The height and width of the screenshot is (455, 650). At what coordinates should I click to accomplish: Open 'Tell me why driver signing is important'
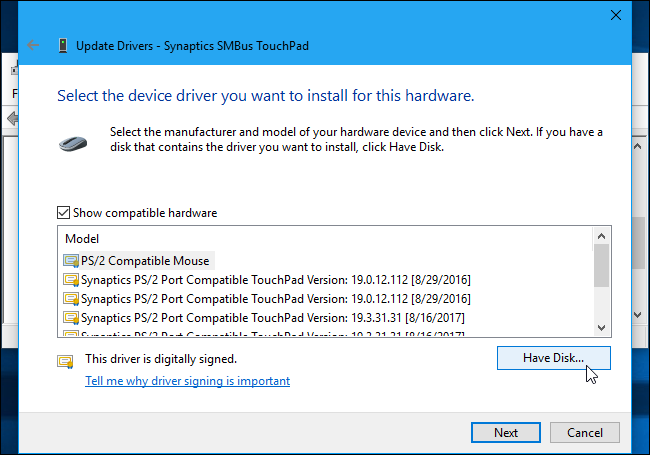point(187,381)
